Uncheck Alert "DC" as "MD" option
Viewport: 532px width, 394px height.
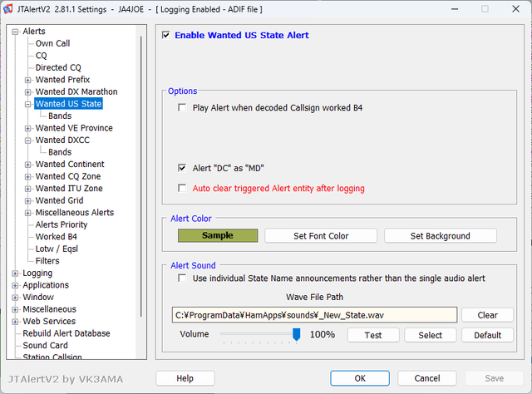(182, 168)
